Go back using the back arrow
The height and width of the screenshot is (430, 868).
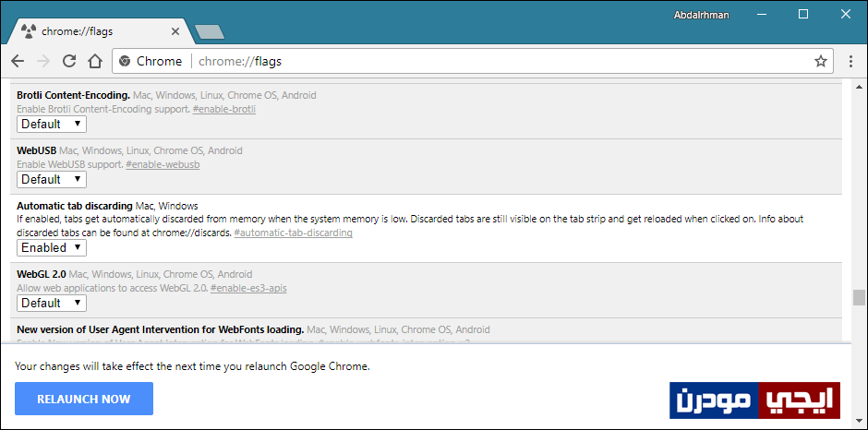(x=18, y=61)
